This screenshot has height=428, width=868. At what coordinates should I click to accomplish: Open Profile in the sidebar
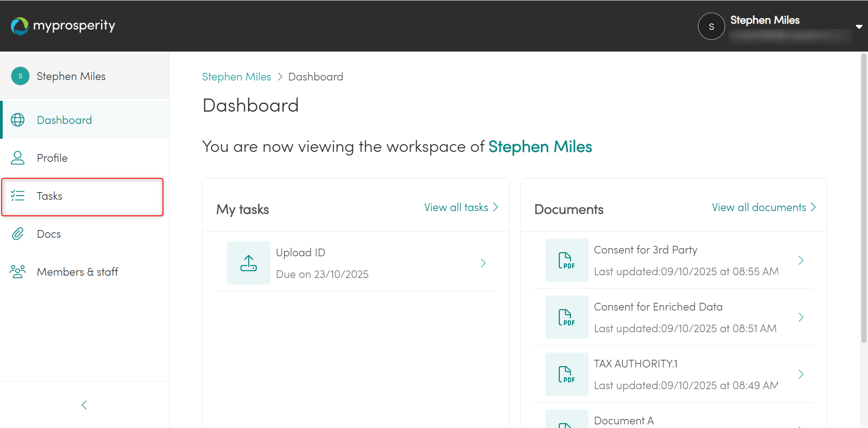85,158
